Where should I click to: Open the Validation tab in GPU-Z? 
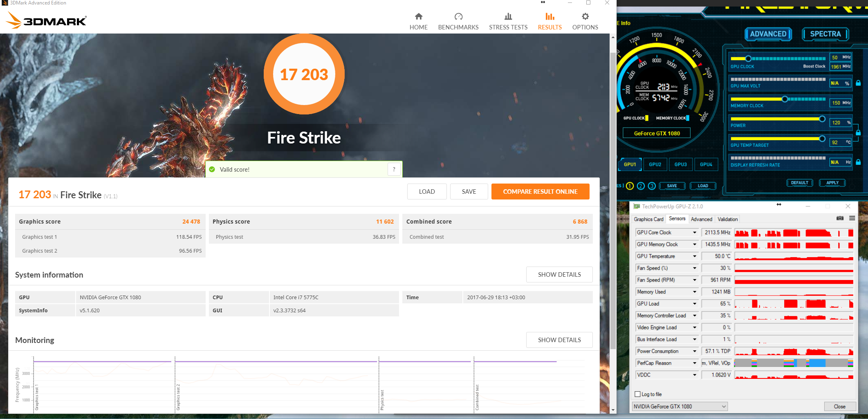[728, 219]
